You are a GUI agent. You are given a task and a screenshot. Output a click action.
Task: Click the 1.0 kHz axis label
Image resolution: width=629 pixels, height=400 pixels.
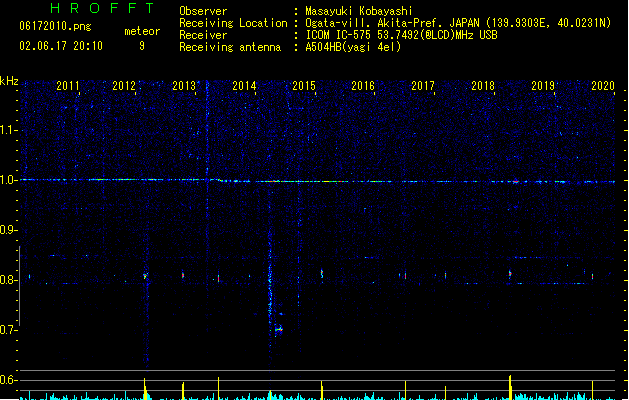pos(8,180)
